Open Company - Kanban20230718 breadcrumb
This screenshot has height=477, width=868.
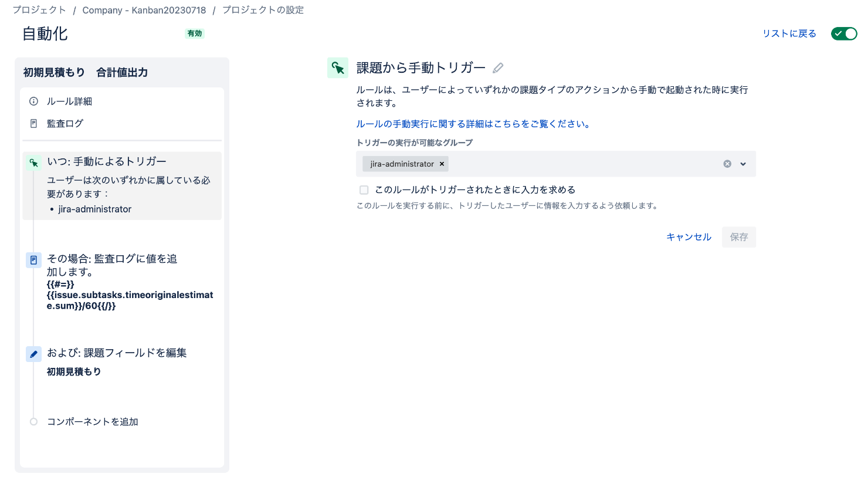pyautogui.click(x=144, y=10)
